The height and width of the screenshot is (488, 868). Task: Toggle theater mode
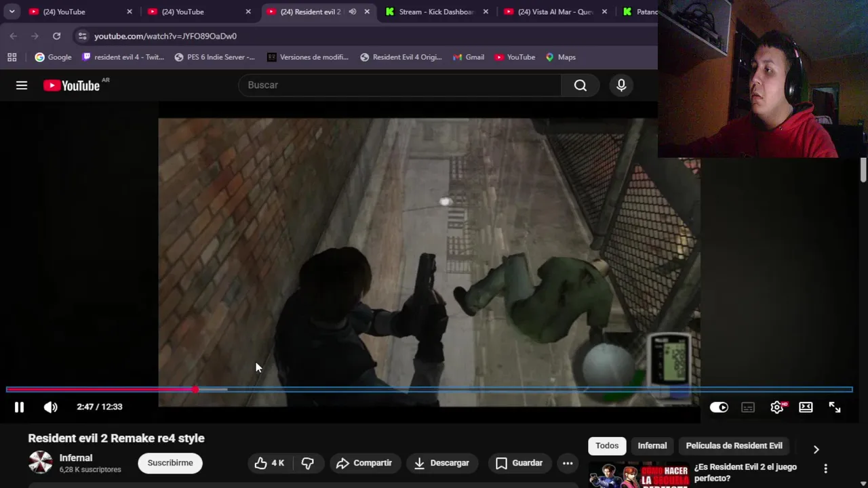pyautogui.click(x=806, y=407)
